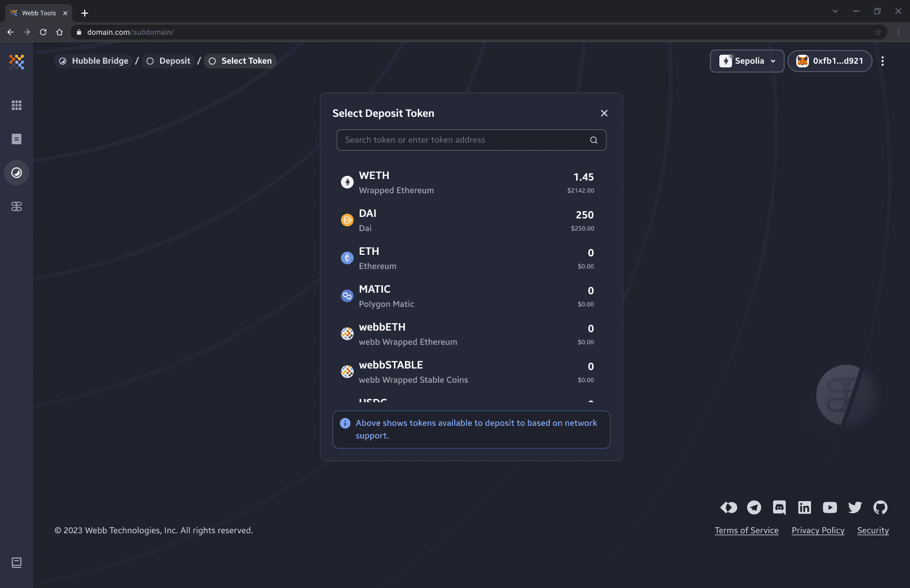Click the DAI balance 250
This screenshot has width=910, height=588.
[585, 215]
